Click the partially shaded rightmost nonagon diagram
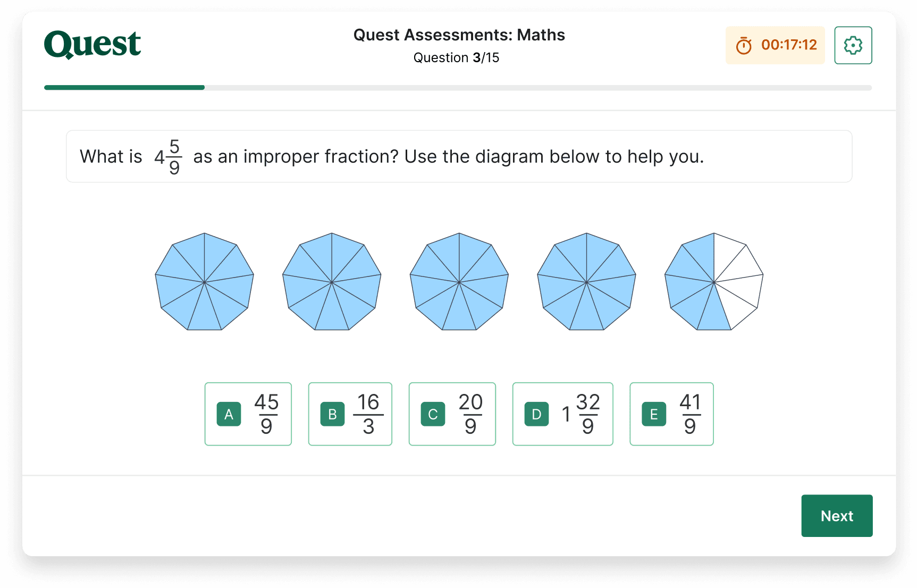Image resolution: width=917 pixels, height=588 pixels. tap(713, 282)
